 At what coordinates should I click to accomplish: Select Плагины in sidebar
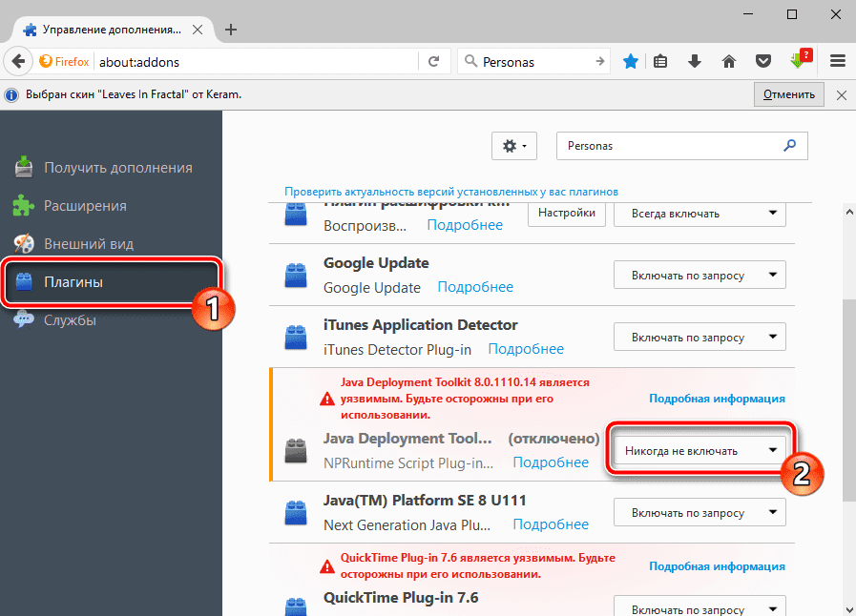(112, 282)
